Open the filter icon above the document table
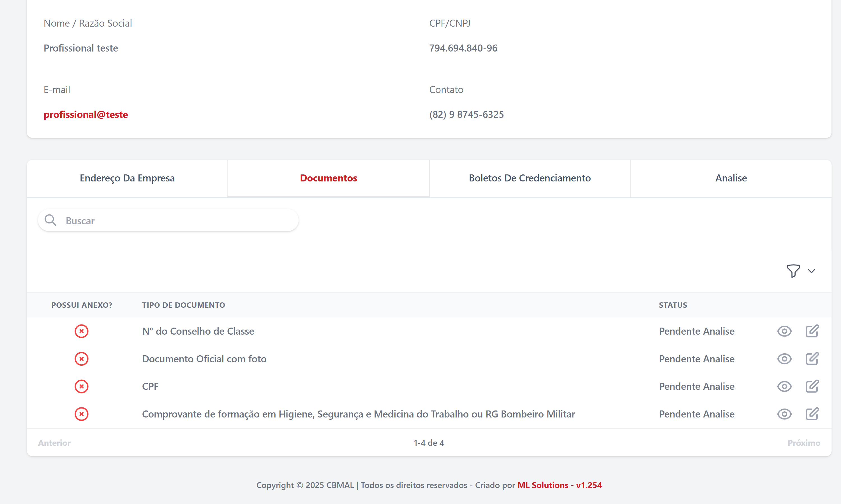This screenshot has width=841, height=504. click(x=793, y=271)
